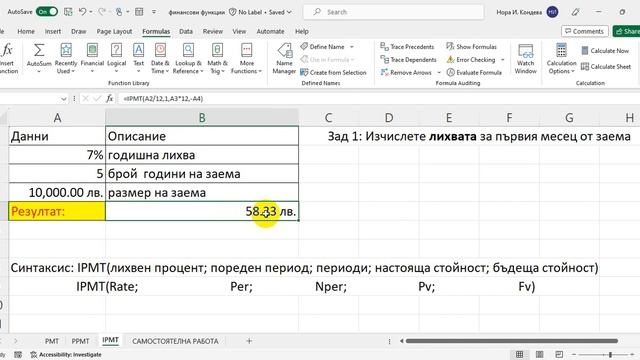
Task: Switch to САМОСТОЯТЕЛНА РАБОТА sheet tab
Action: tap(175, 341)
